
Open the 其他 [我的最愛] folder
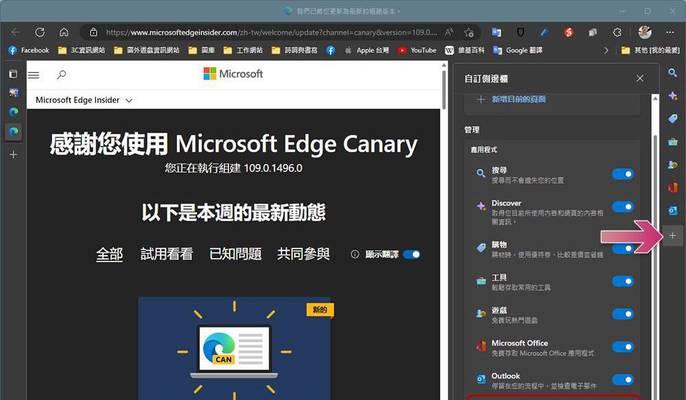pos(651,50)
